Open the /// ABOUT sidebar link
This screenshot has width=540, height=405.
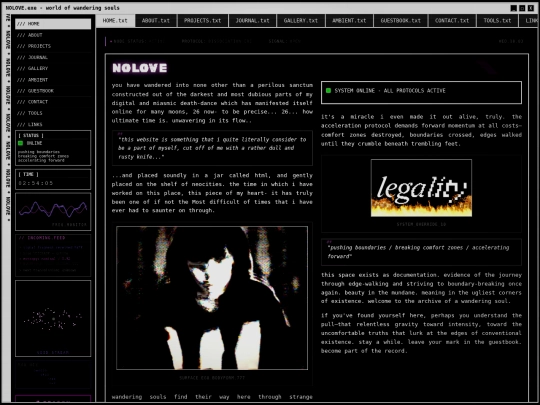(53, 35)
